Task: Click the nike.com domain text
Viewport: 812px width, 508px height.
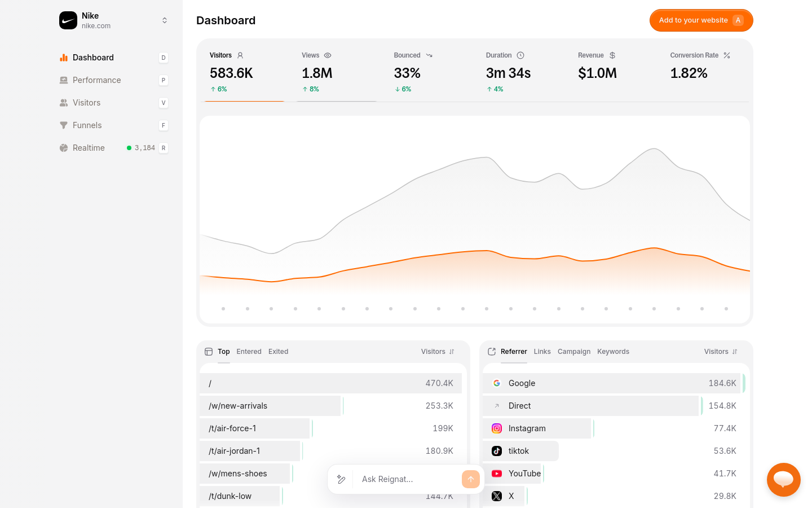Action: pos(96,26)
